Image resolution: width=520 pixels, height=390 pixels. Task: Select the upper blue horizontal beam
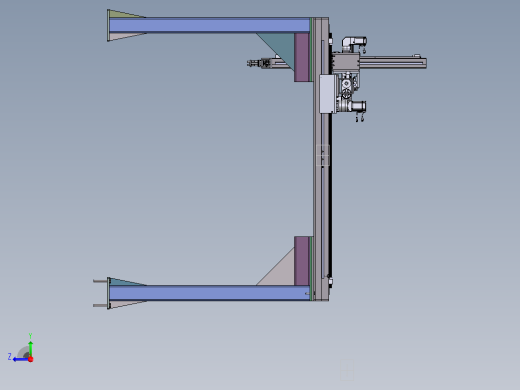[x=209, y=25]
